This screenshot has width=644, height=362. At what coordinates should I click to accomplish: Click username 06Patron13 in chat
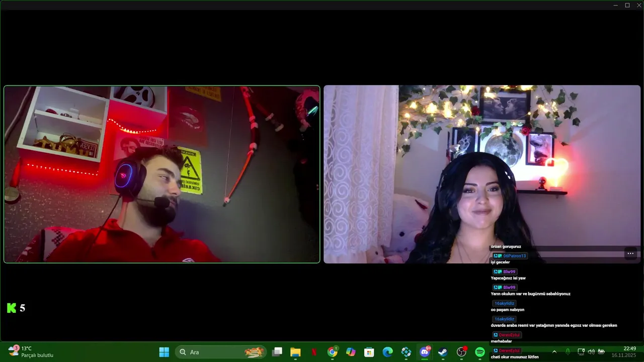514,256
